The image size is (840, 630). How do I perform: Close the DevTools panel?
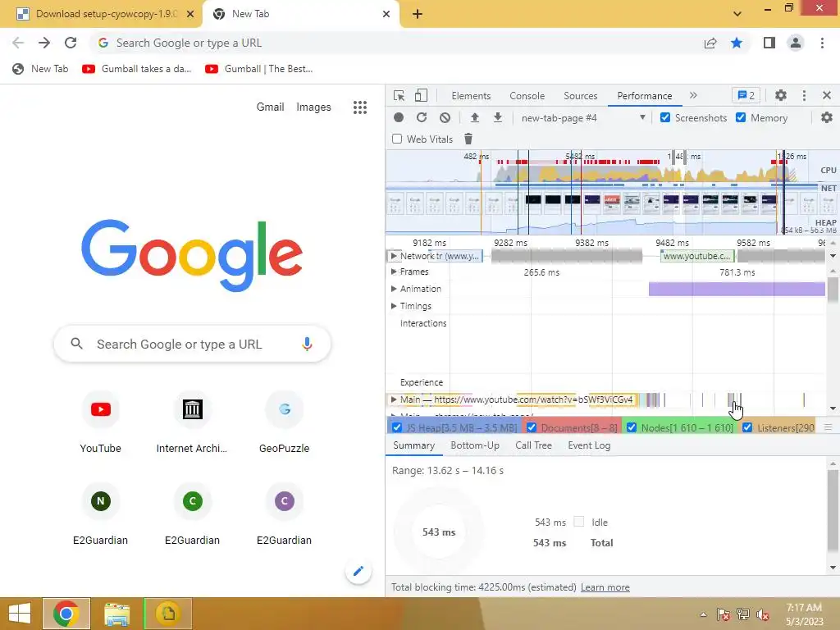827,95
